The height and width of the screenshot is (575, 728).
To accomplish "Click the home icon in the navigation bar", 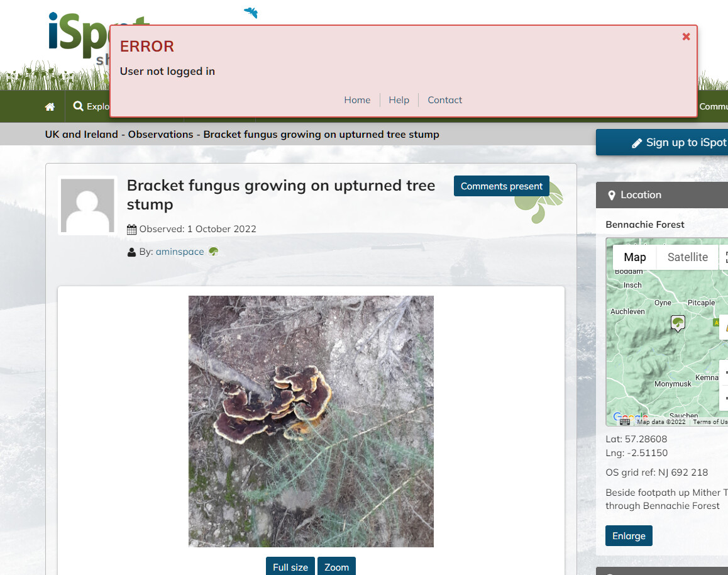I will [x=50, y=107].
